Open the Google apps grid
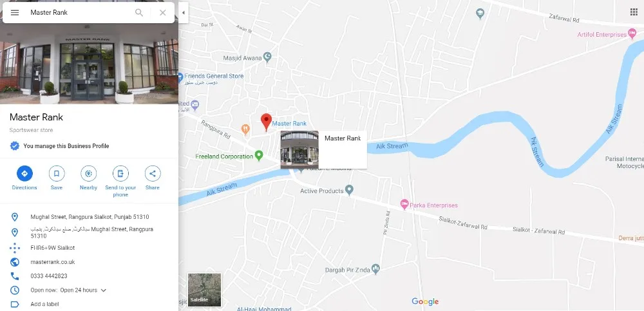 pos(634,12)
